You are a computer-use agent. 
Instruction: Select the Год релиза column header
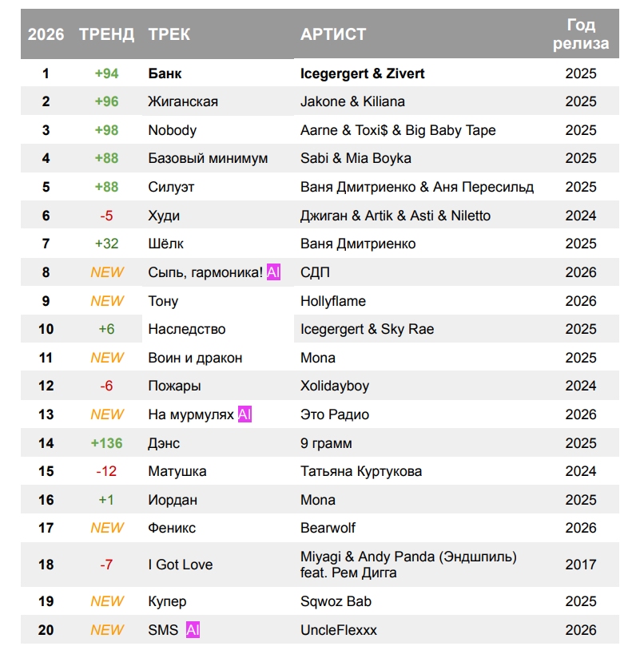click(x=581, y=34)
